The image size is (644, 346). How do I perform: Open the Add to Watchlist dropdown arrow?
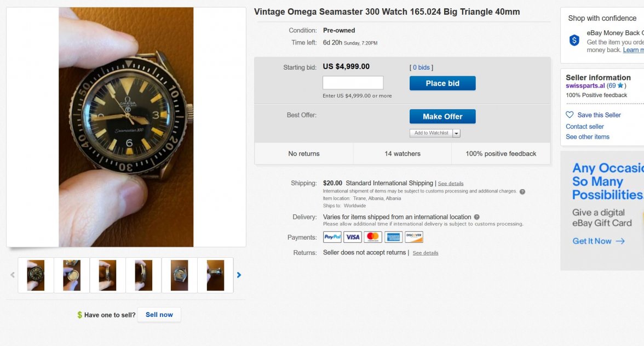point(456,133)
